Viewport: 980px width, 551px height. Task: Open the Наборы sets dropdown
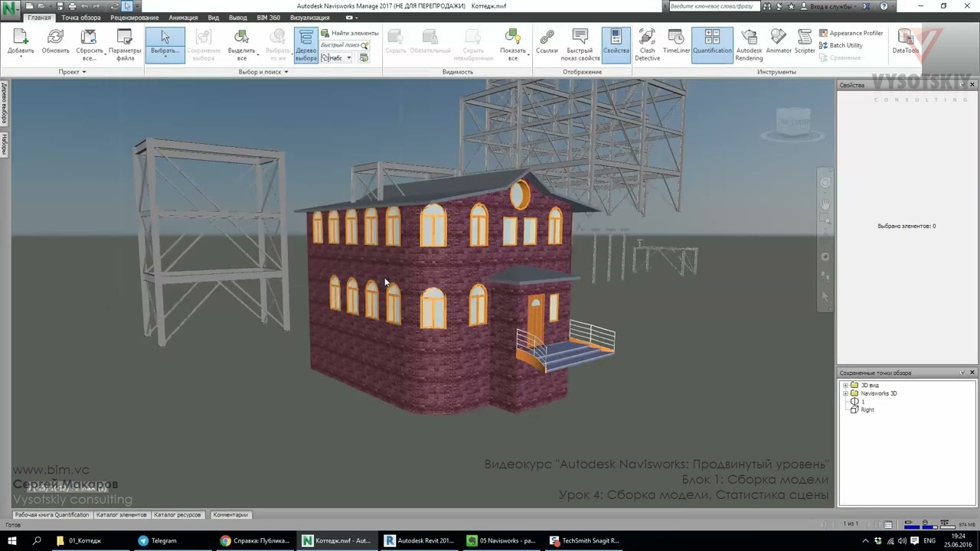coord(337,58)
